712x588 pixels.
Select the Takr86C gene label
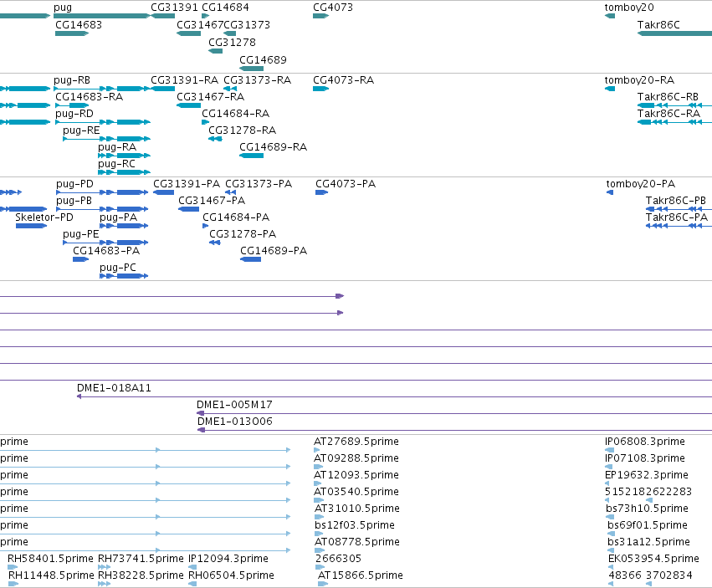tap(658, 24)
